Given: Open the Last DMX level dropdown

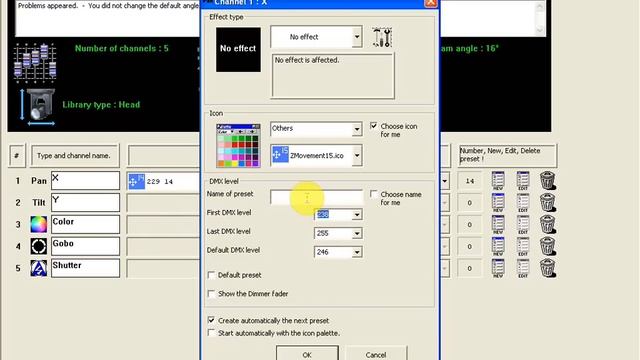Looking at the screenshot, I should (357, 233).
